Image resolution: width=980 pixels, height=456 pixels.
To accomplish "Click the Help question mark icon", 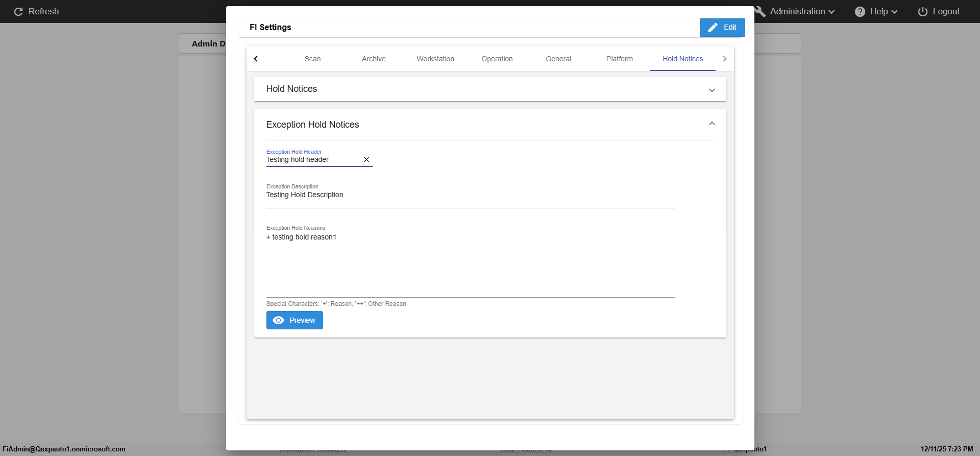I will click(x=860, y=12).
